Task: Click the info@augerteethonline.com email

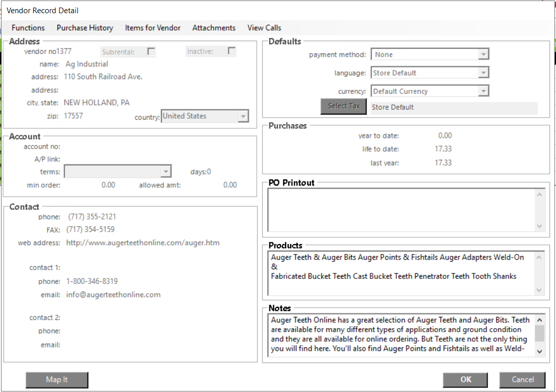Action: pos(113,295)
